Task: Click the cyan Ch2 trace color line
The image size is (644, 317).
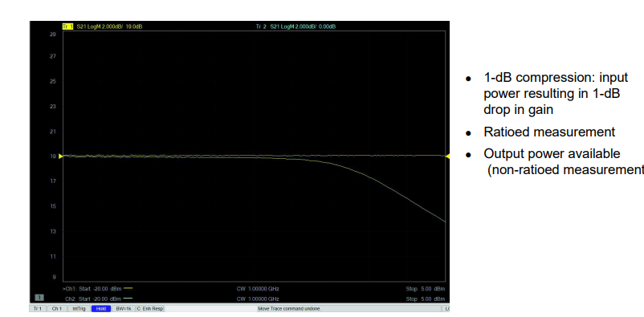Action: click(128, 299)
